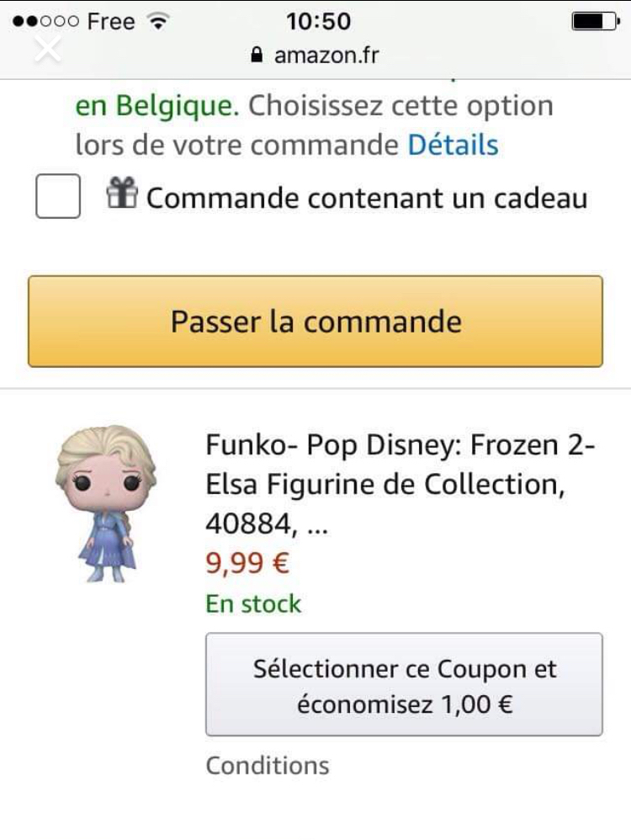Close the browser view with the X
Viewport: 631px width, 840px height.
tap(47, 49)
